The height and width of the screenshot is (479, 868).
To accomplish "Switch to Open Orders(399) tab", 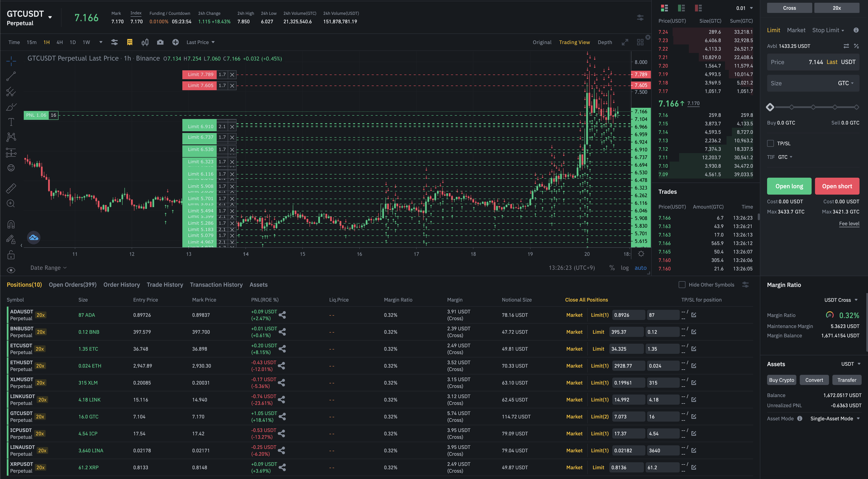I will 73,285.
